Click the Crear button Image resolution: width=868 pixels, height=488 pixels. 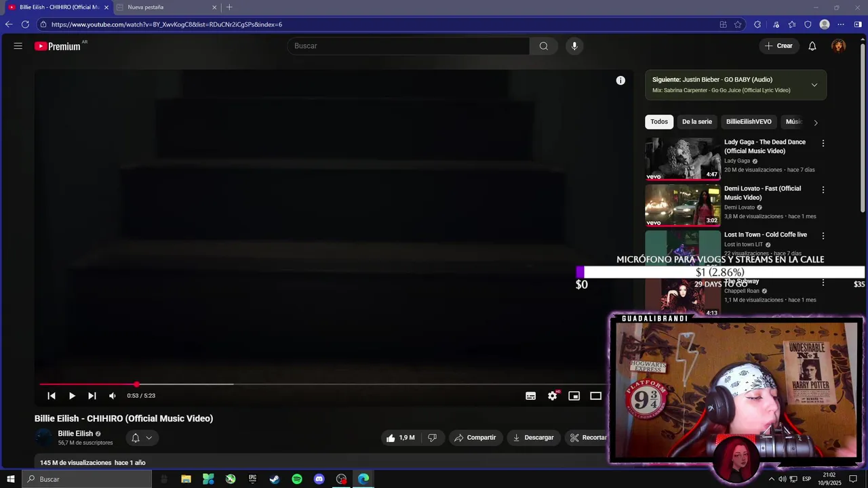pos(778,46)
